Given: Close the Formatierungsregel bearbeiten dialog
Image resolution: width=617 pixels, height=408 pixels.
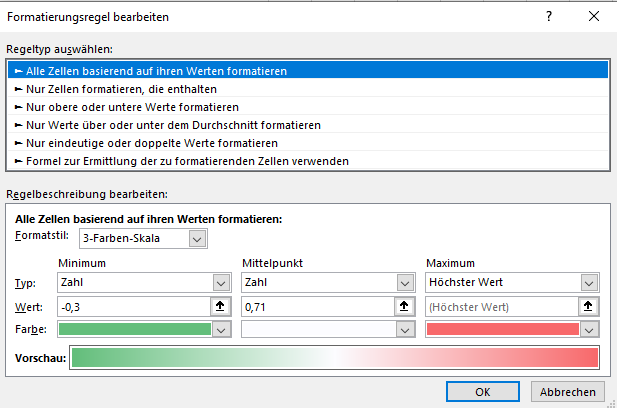Looking at the screenshot, I should click(x=594, y=17).
